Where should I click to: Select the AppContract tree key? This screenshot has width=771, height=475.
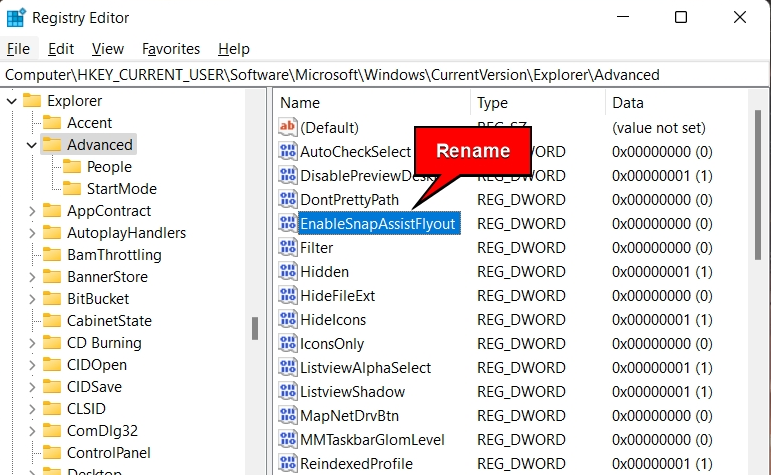109,211
